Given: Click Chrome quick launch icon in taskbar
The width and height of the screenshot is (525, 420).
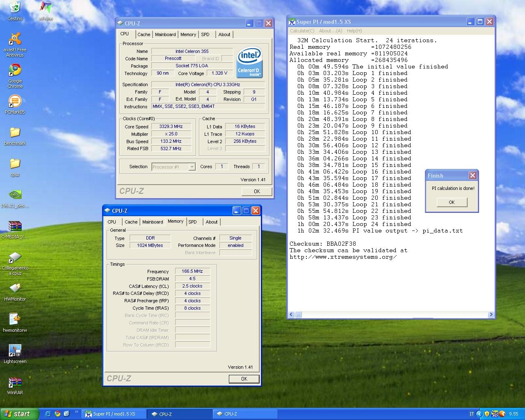Looking at the screenshot, I should click(57, 414).
